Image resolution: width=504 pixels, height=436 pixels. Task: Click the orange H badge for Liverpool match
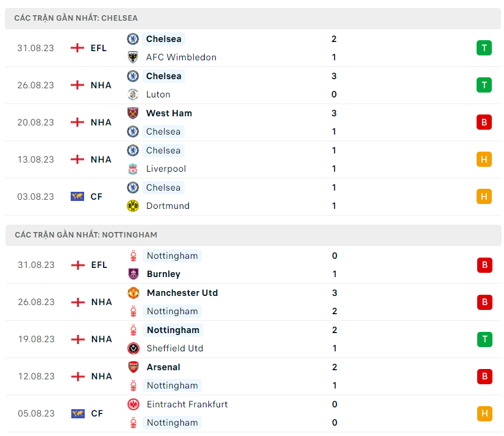pyautogui.click(x=484, y=160)
